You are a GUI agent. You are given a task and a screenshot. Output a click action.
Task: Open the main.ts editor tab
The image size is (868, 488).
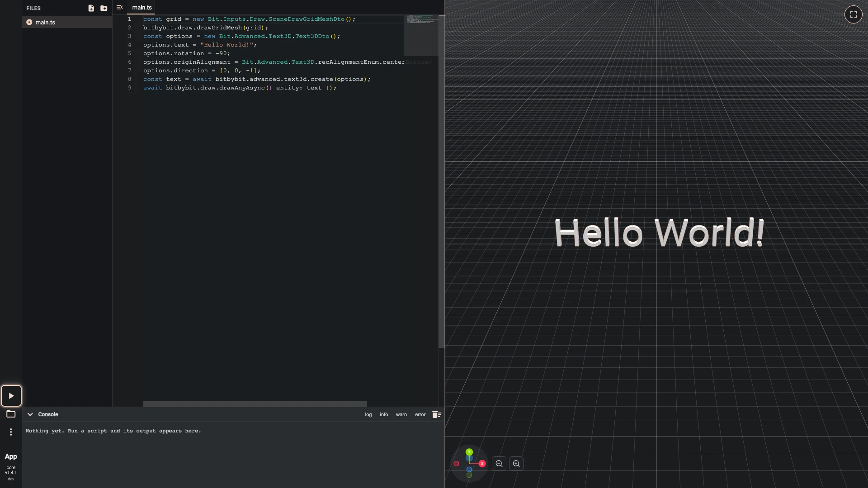coord(142,8)
